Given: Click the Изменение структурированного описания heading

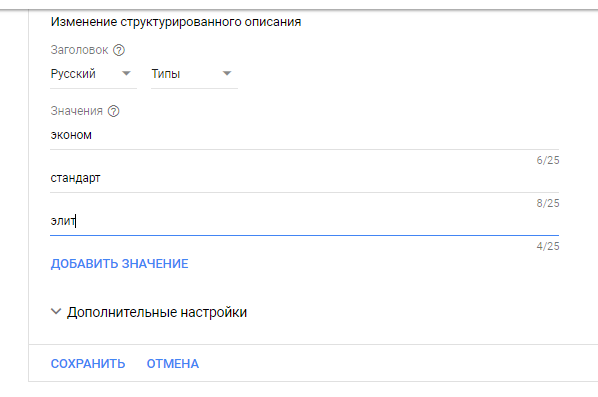Looking at the screenshot, I should coord(176,22).
